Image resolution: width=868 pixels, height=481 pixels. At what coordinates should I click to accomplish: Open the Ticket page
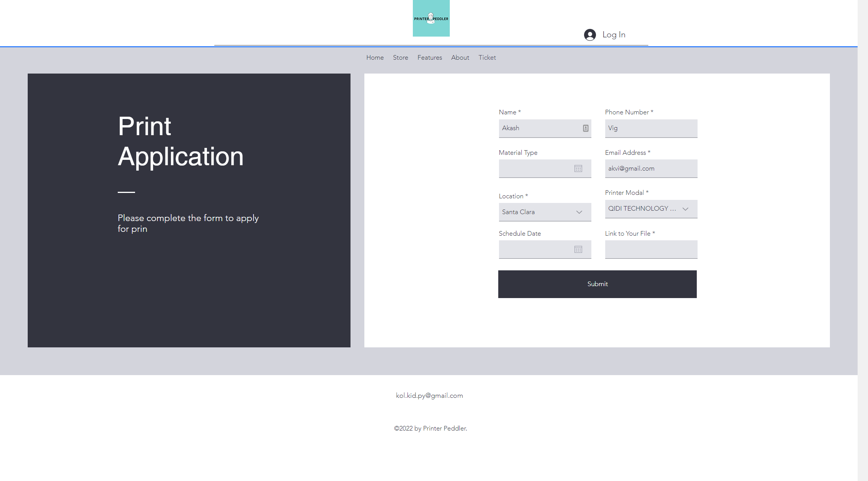(487, 57)
